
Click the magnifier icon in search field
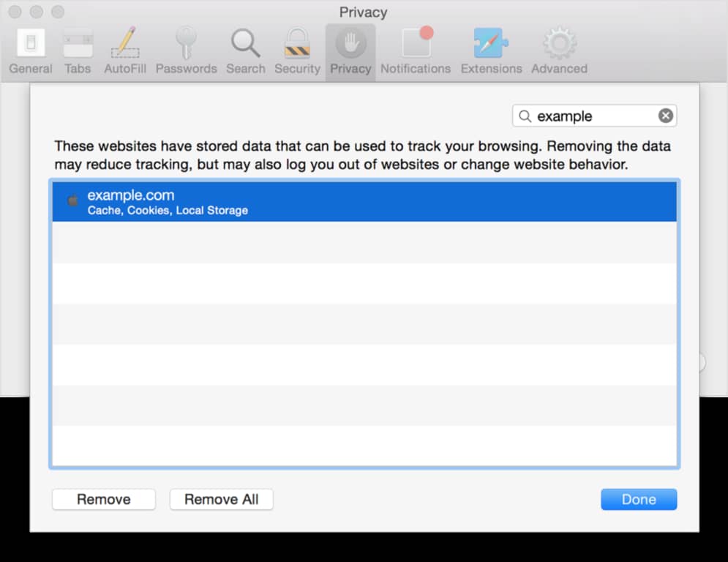[x=525, y=116]
